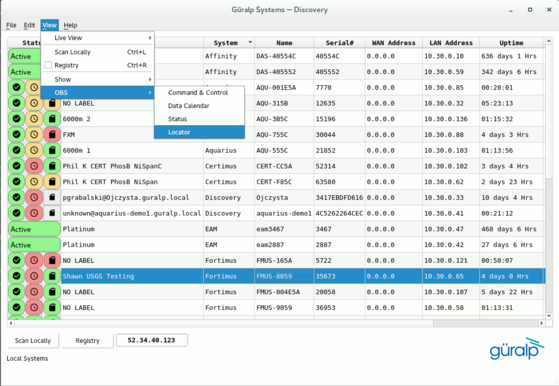Click red clock icon in CERT-CC5A row
Screen dimensions: 559x386
[34, 166]
